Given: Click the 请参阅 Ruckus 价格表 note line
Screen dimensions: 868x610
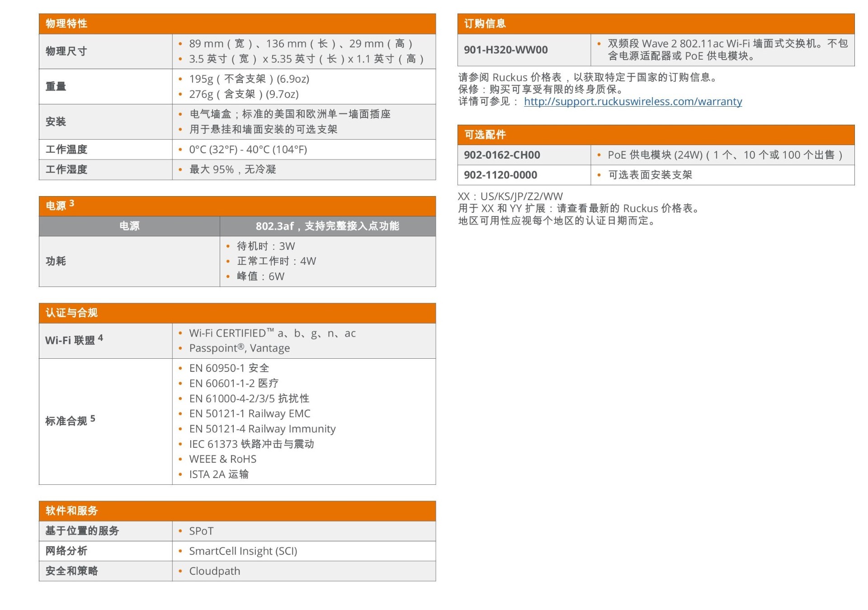Looking at the screenshot, I should pos(588,77).
